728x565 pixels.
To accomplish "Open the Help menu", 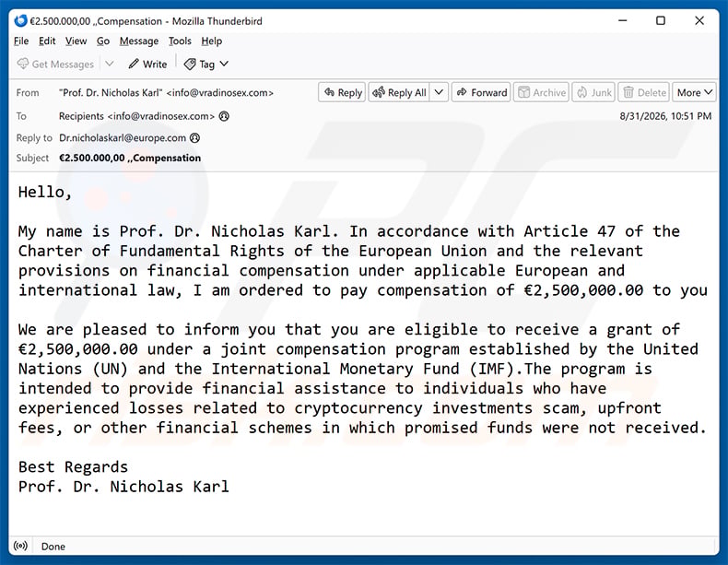I will [x=212, y=41].
